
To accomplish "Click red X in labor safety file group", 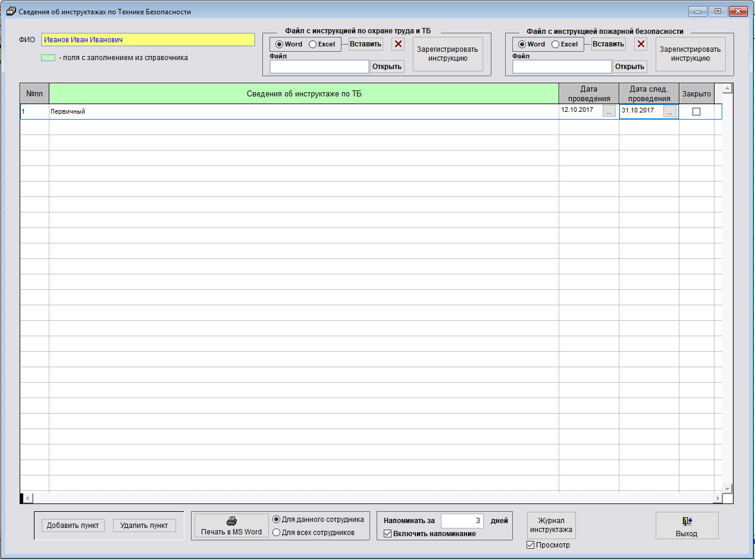I will click(x=399, y=44).
